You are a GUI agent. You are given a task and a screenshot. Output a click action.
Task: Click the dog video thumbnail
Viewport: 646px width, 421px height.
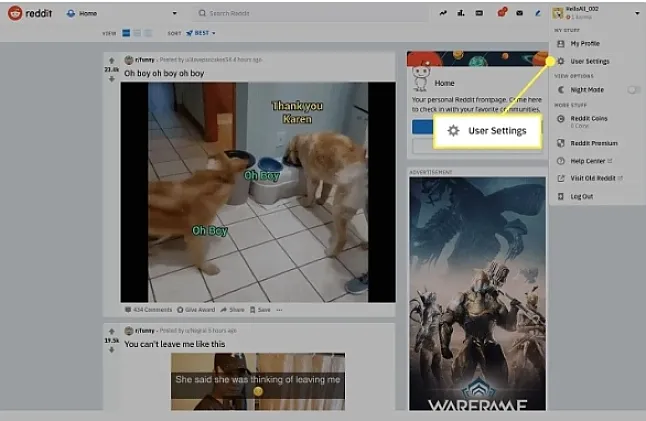coord(258,192)
